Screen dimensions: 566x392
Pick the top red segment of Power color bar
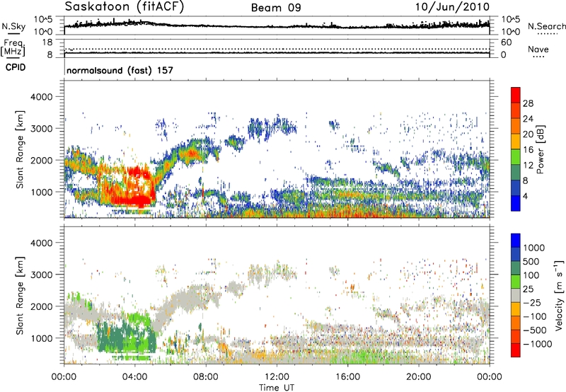516,95
